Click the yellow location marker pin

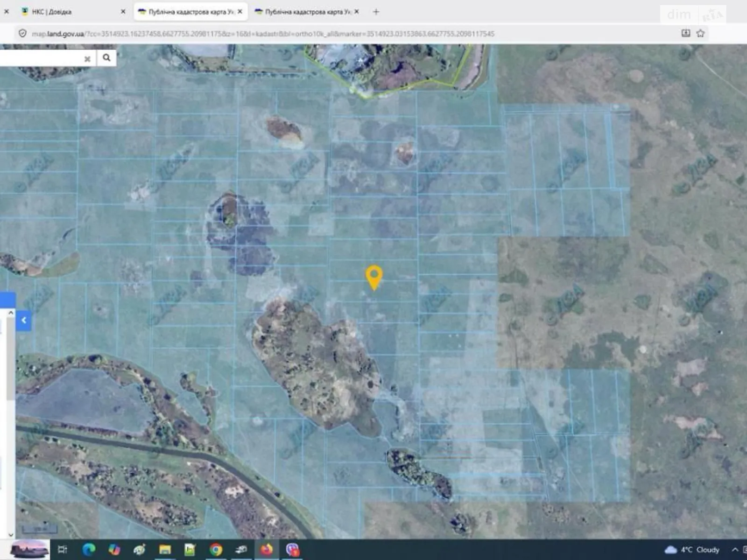pyautogui.click(x=374, y=276)
